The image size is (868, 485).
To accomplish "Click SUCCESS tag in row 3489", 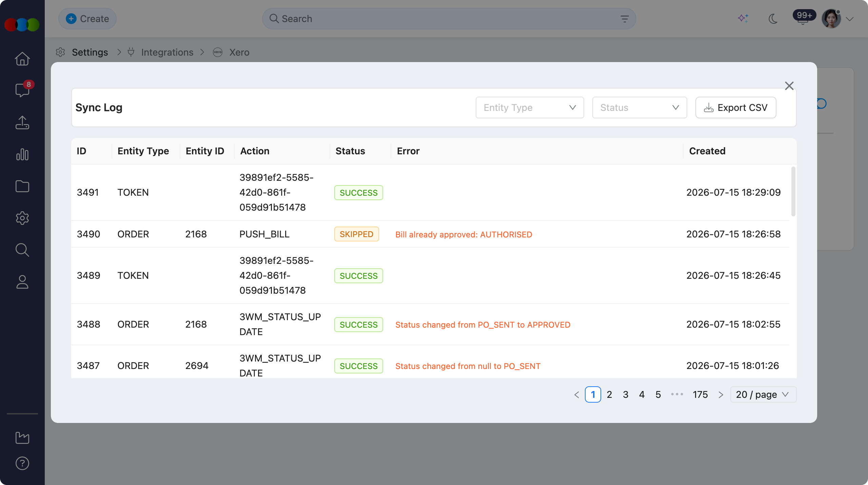I will (359, 276).
